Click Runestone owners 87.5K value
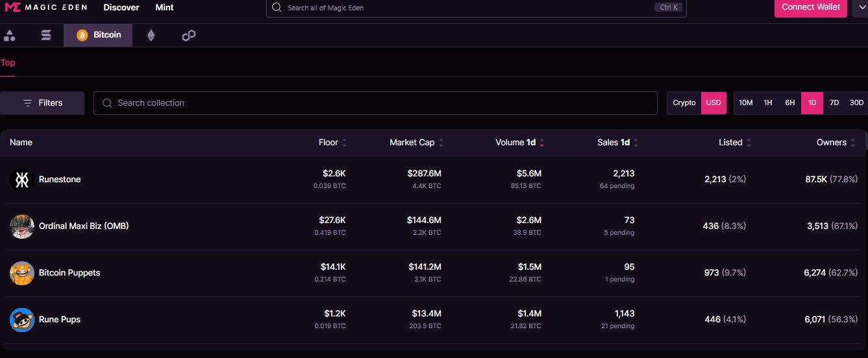This screenshot has width=868, height=358. (x=816, y=180)
